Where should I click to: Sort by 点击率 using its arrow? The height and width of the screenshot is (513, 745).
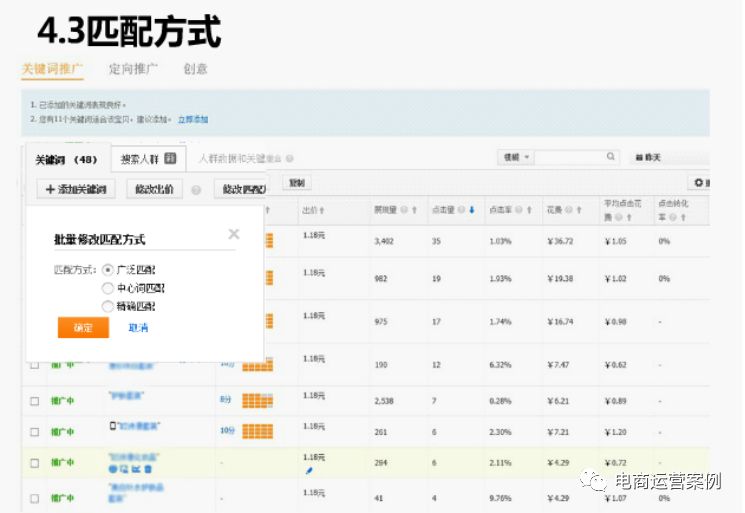(529, 209)
